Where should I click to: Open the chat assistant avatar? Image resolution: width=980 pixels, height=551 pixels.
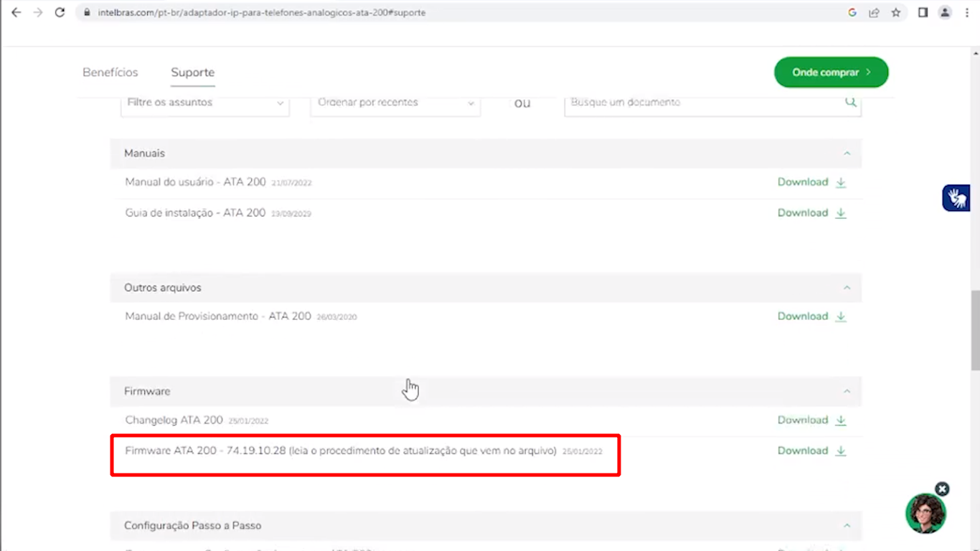tap(925, 514)
